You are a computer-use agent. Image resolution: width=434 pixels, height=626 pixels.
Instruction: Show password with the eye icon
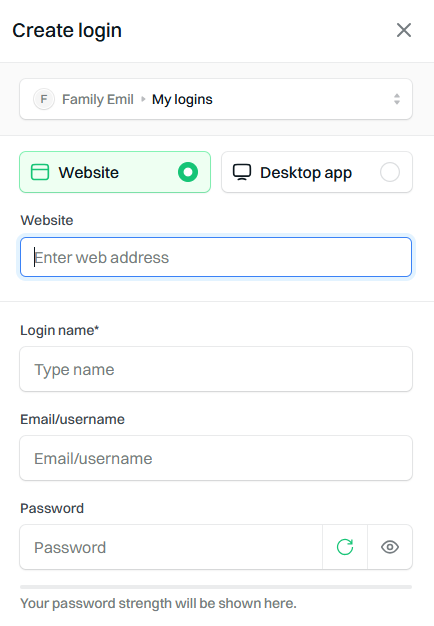(x=390, y=547)
